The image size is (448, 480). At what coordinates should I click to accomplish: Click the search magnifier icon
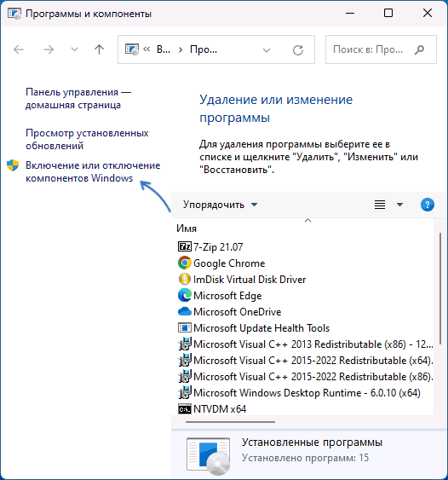[x=419, y=49]
